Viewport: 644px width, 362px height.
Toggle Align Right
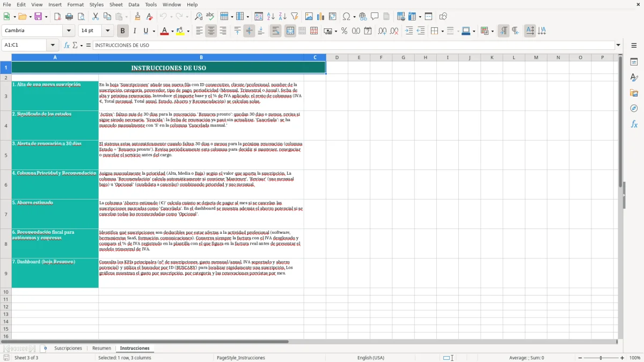pyautogui.click(x=223, y=31)
